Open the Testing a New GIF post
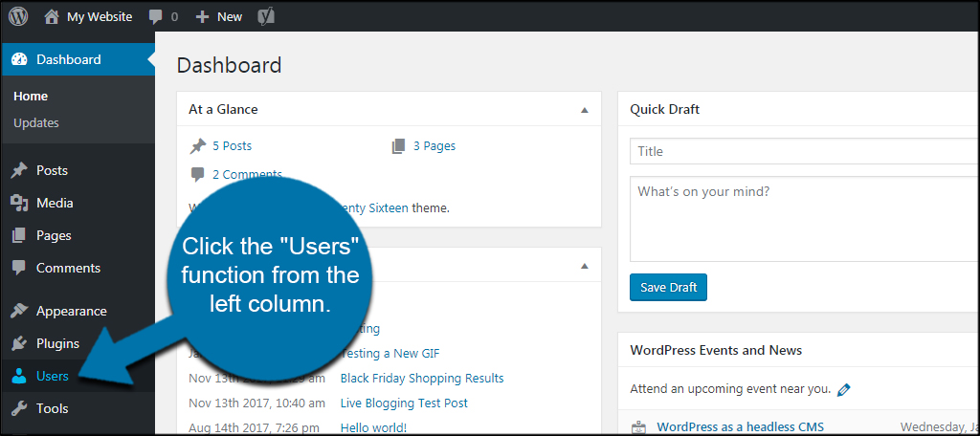The height and width of the screenshot is (436, 980). point(390,354)
